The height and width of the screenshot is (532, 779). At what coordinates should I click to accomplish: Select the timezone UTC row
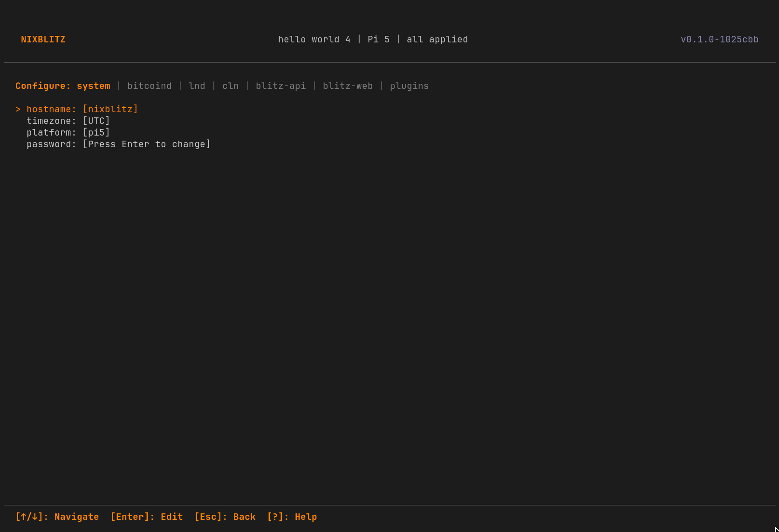(x=68, y=121)
